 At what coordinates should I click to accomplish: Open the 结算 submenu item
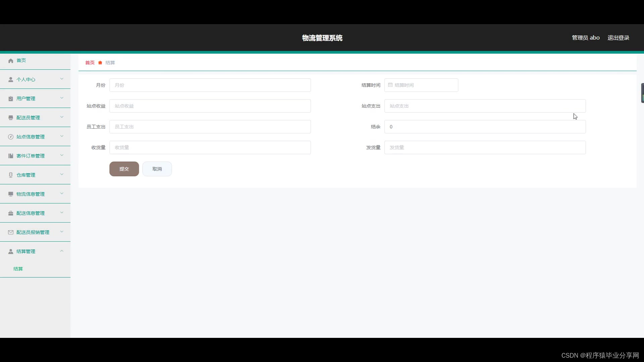point(18,269)
